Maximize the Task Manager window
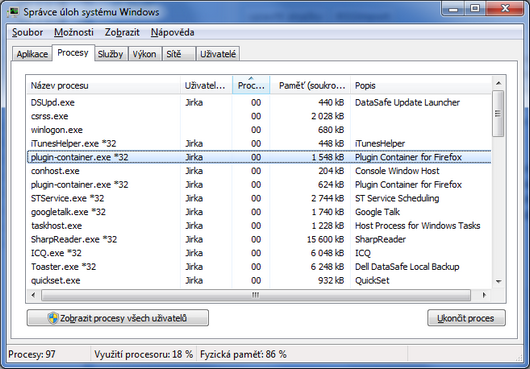The image size is (530, 369). (x=475, y=9)
